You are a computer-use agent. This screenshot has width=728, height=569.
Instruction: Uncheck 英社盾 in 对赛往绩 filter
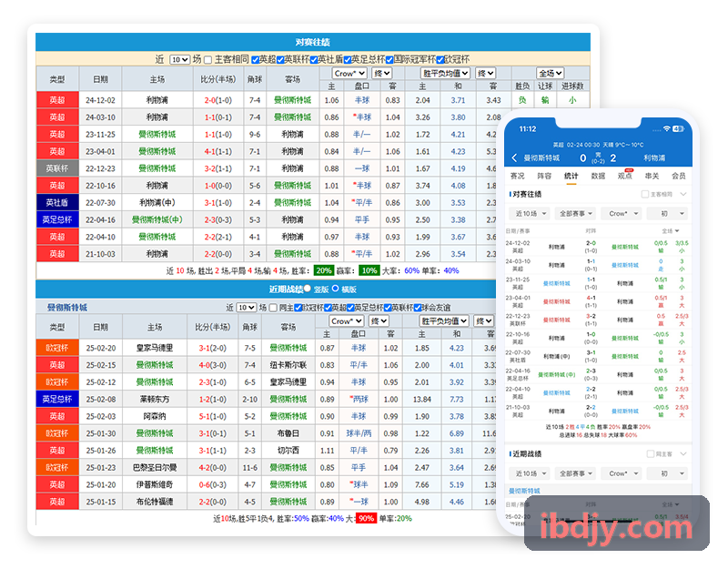tap(314, 60)
